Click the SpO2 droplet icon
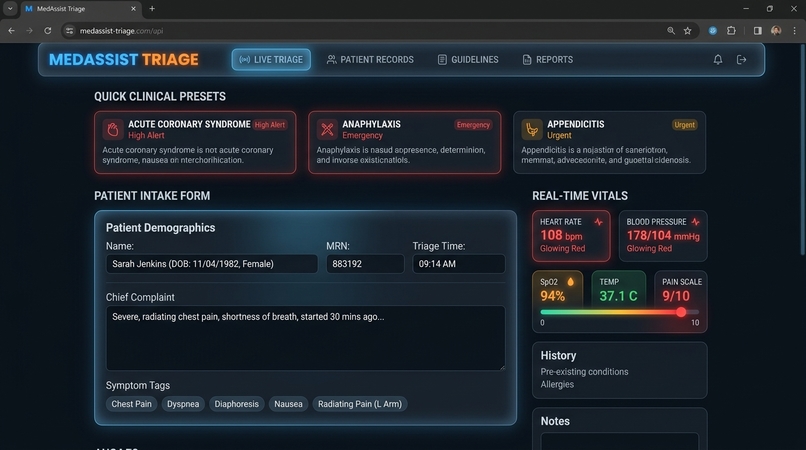This screenshot has height=450, width=806. point(570,282)
